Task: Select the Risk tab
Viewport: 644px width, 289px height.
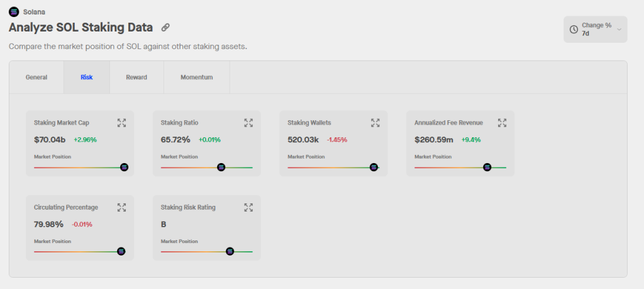Action: point(87,77)
